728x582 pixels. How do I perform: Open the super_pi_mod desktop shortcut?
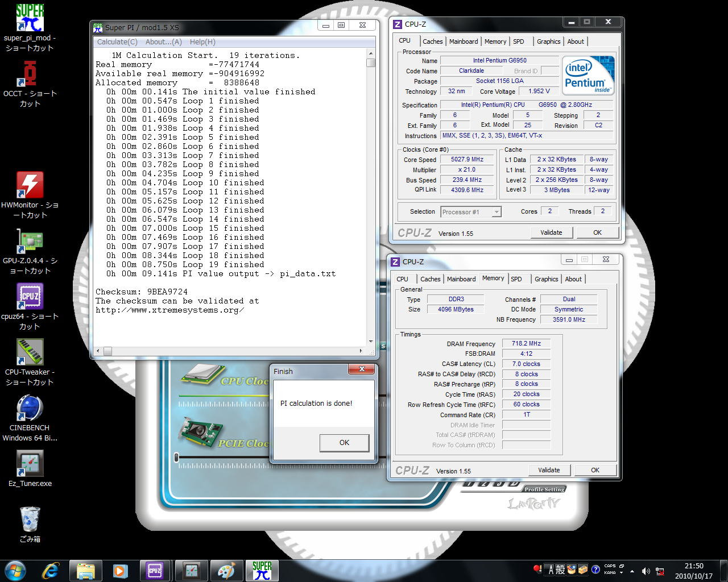pyautogui.click(x=30, y=27)
